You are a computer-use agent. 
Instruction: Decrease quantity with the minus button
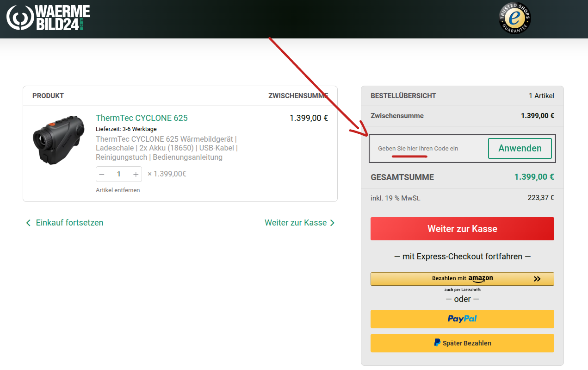click(x=102, y=174)
